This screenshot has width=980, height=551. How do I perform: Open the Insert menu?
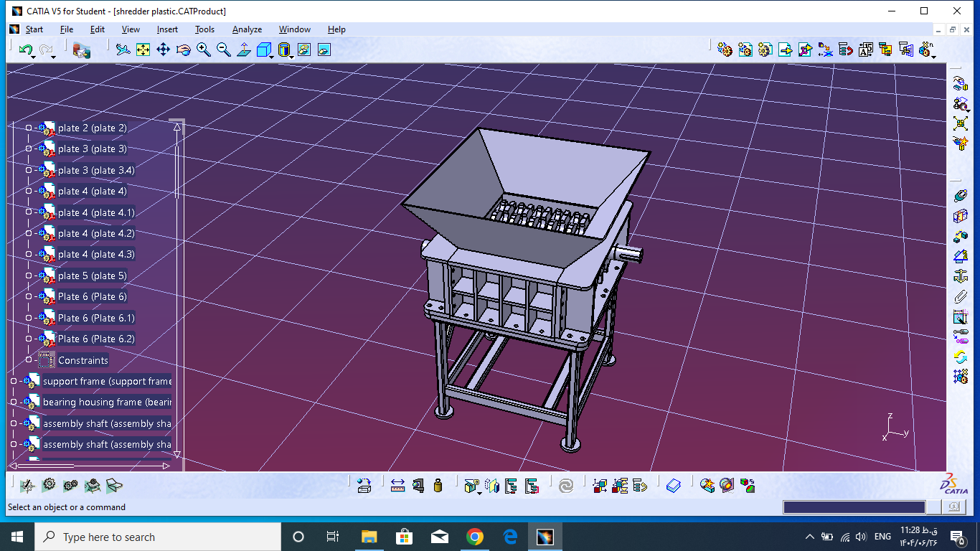pos(167,29)
